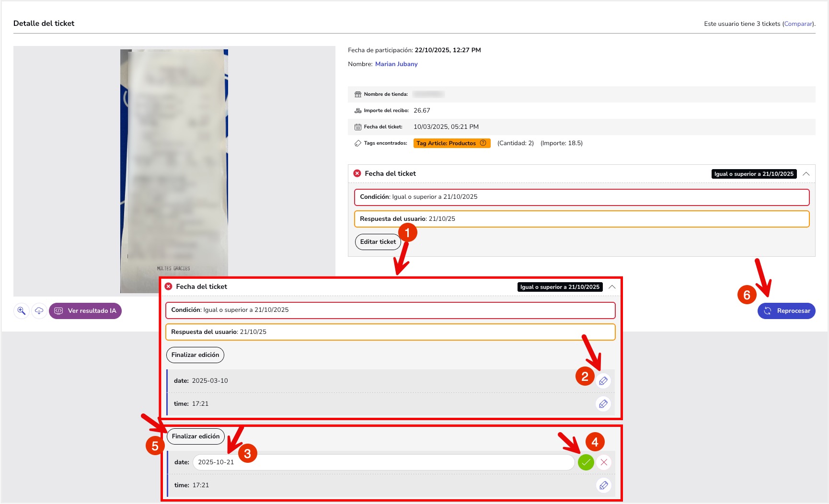Click the help icon on Tag Article: Productos
This screenshot has height=504, width=829.
coord(483,143)
